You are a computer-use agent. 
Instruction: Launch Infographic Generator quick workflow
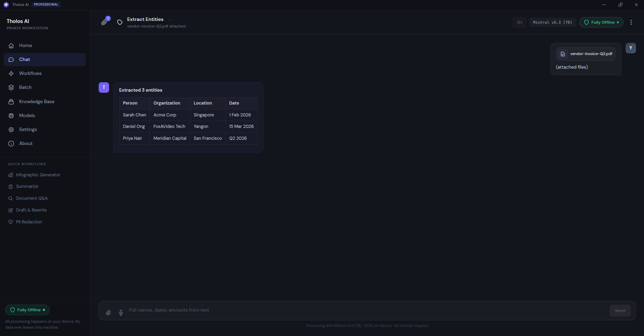pyautogui.click(x=45, y=175)
